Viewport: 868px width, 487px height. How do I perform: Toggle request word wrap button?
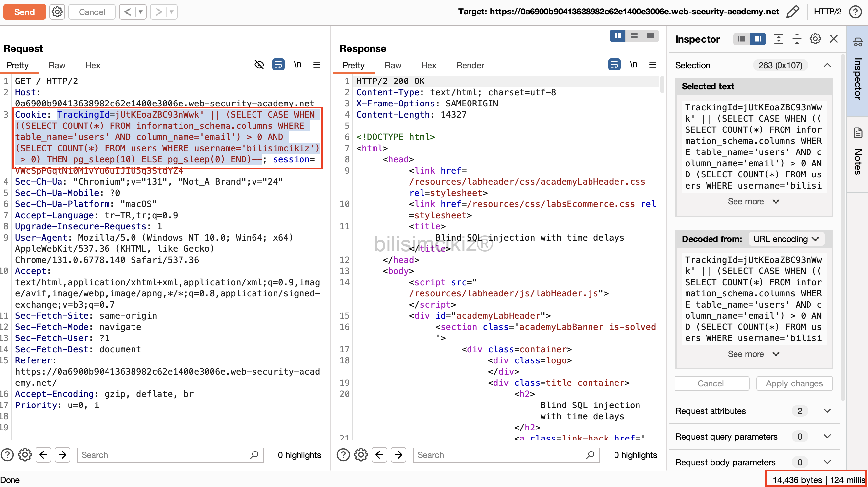tap(278, 65)
